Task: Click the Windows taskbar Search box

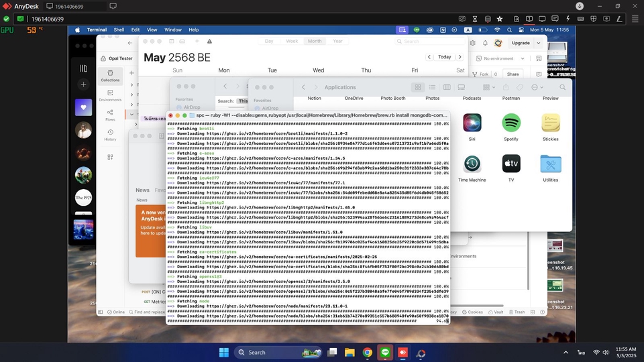Action: coord(265,352)
